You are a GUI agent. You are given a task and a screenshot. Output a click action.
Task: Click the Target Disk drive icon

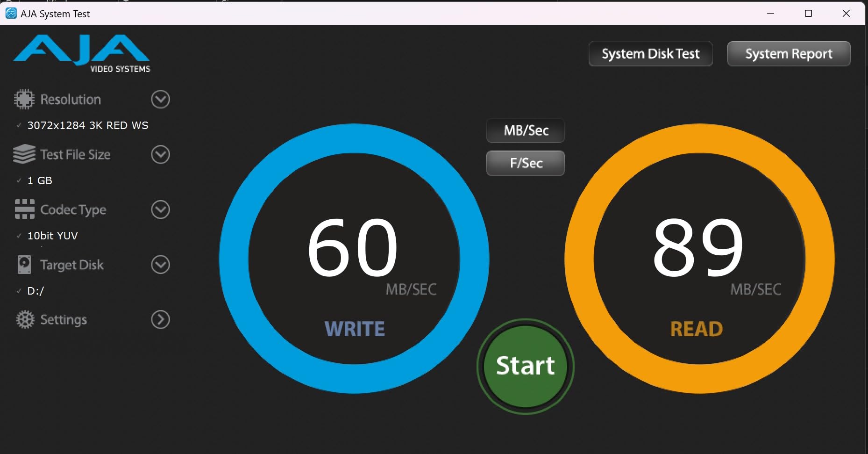[x=24, y=265]
